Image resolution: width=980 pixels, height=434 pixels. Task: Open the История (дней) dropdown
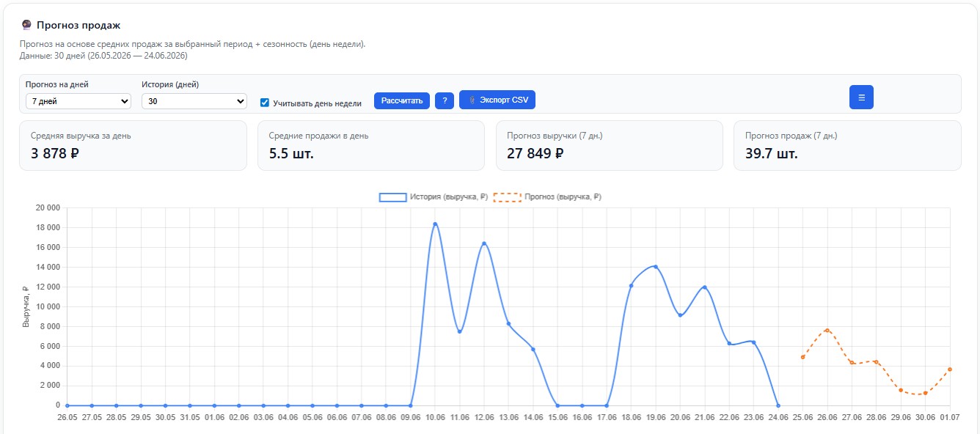pos(194,101)
